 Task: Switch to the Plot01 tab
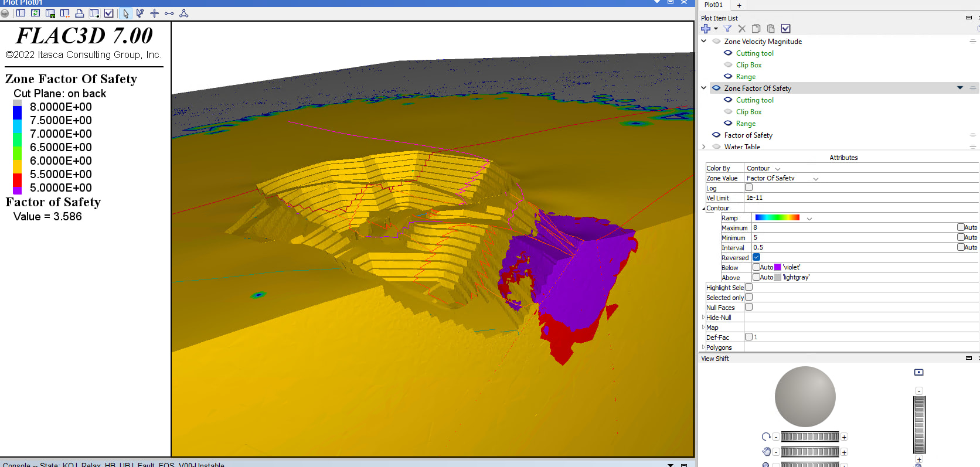click(713, 5)
